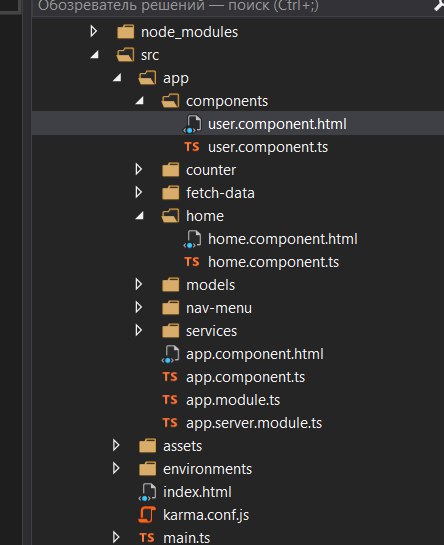Expand the services folder arrow
The height and width of the screenshot is (545, 444).
(139, 330)
